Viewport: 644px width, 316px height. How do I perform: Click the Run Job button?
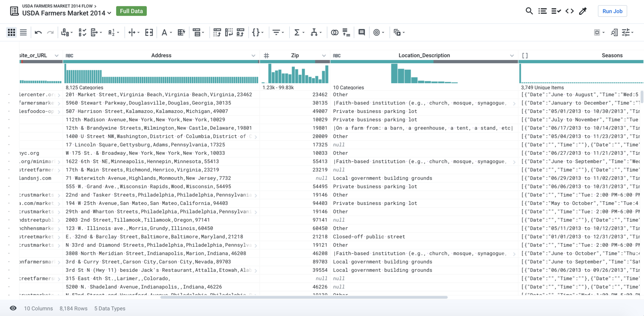click(x=612, y=11)
